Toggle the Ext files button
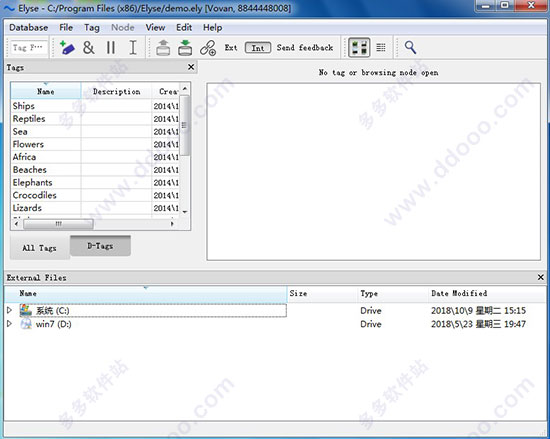The image size is (550, 439). click(x=231, y=48)
